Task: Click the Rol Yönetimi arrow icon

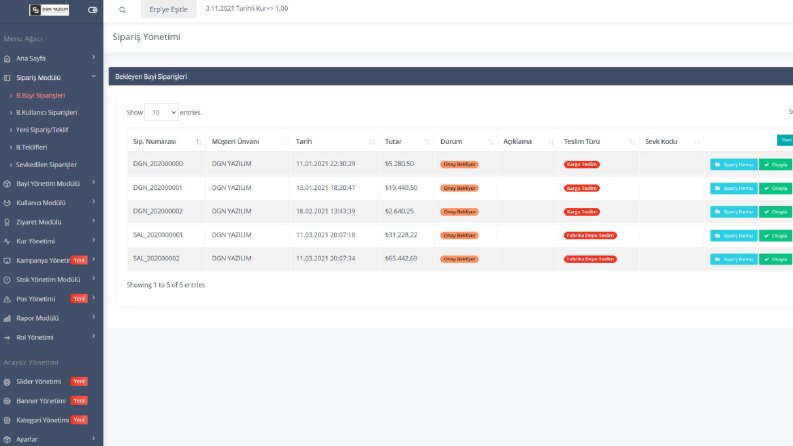Action: point(7,338)
